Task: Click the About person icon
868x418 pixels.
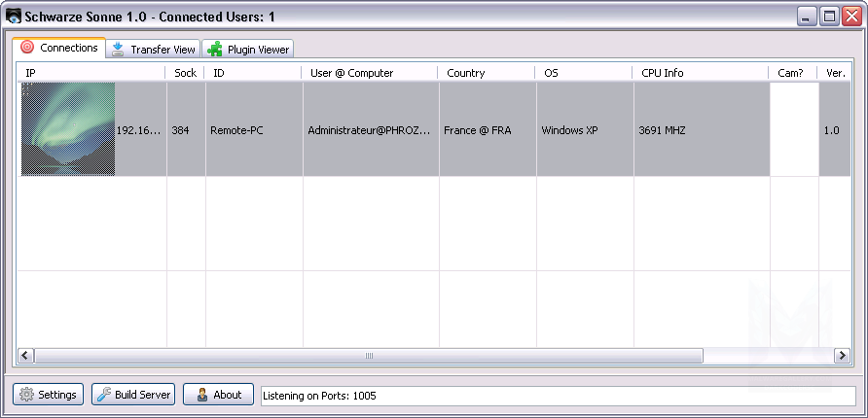Action: coord(201,395)
